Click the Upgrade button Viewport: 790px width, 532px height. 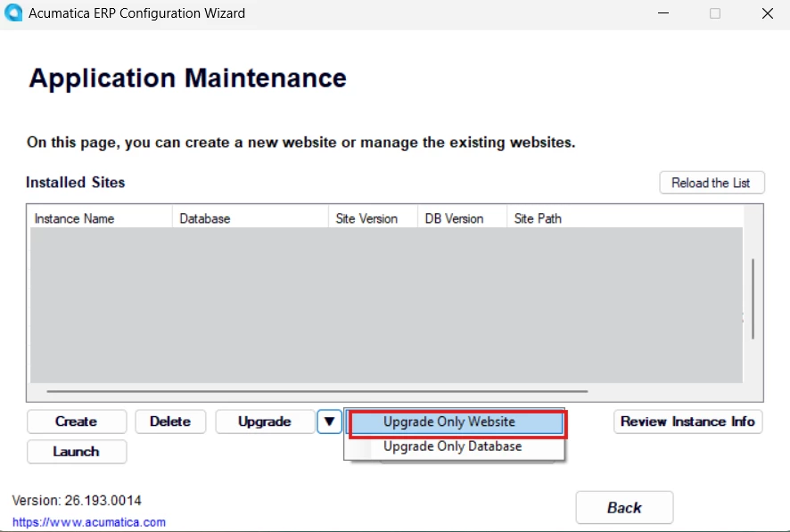(265, 422)
